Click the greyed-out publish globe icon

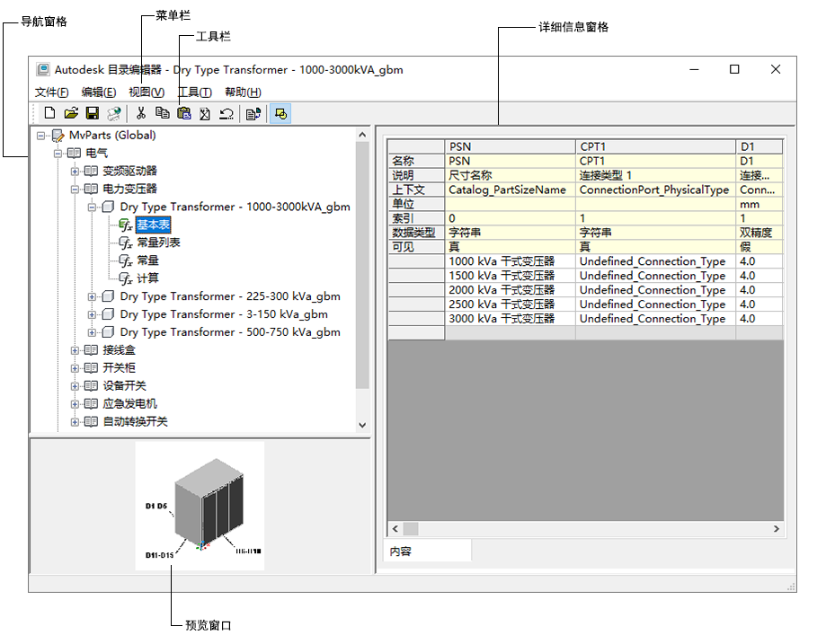114,113
